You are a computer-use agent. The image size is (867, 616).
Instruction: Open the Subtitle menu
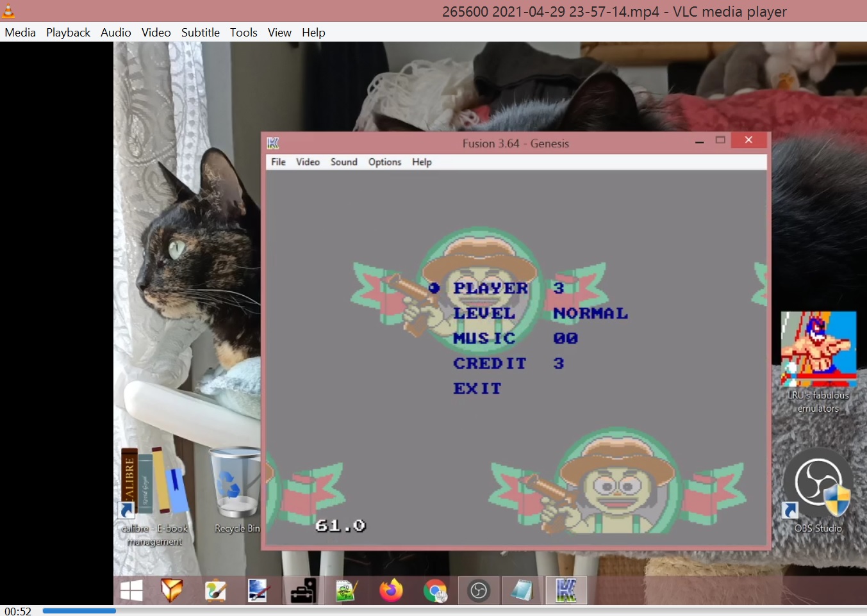[x=200, y=33]
